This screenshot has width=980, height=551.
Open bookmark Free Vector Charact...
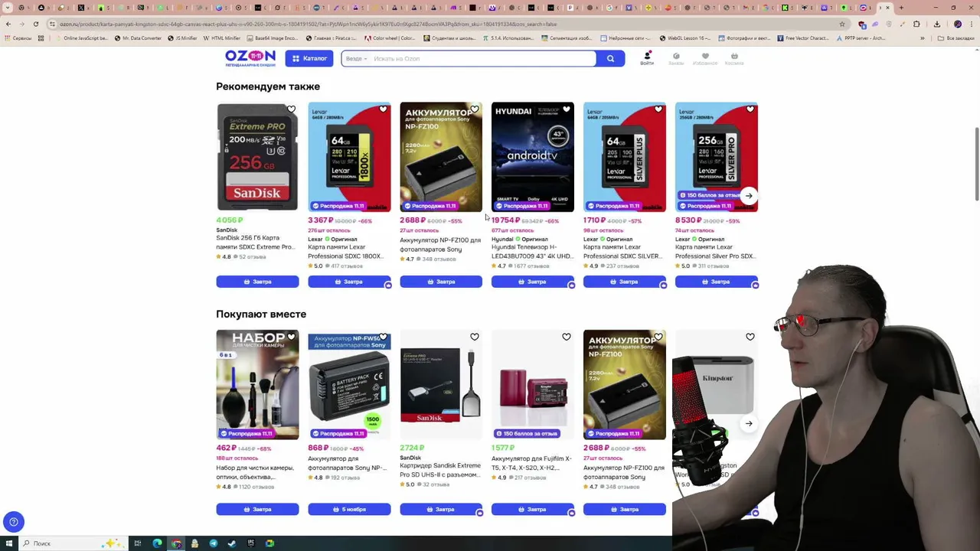802,37
